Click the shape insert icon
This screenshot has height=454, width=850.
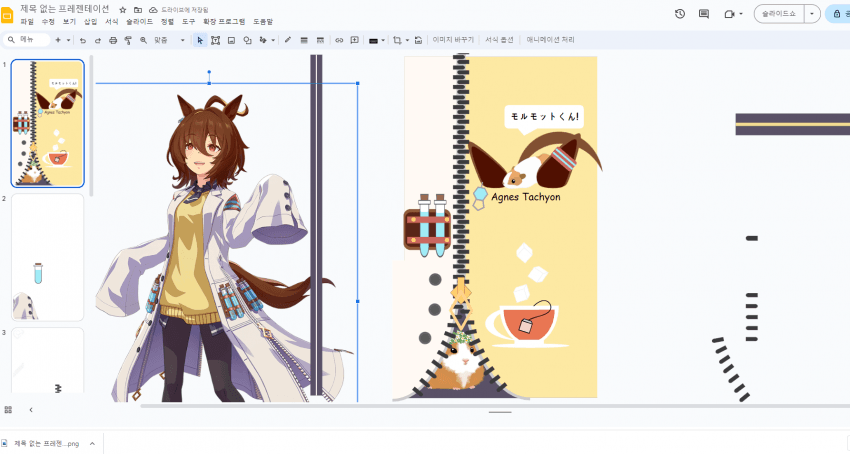click(247, 40)
